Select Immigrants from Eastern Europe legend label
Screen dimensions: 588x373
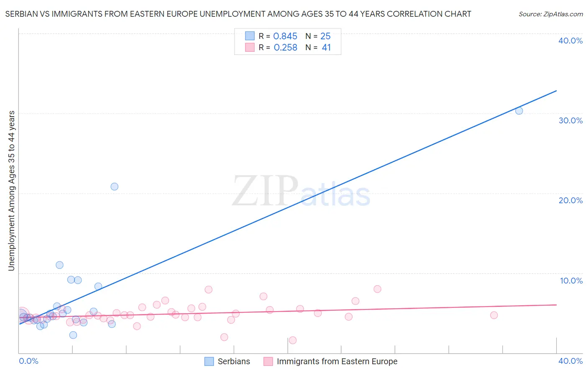coord(337,361)
